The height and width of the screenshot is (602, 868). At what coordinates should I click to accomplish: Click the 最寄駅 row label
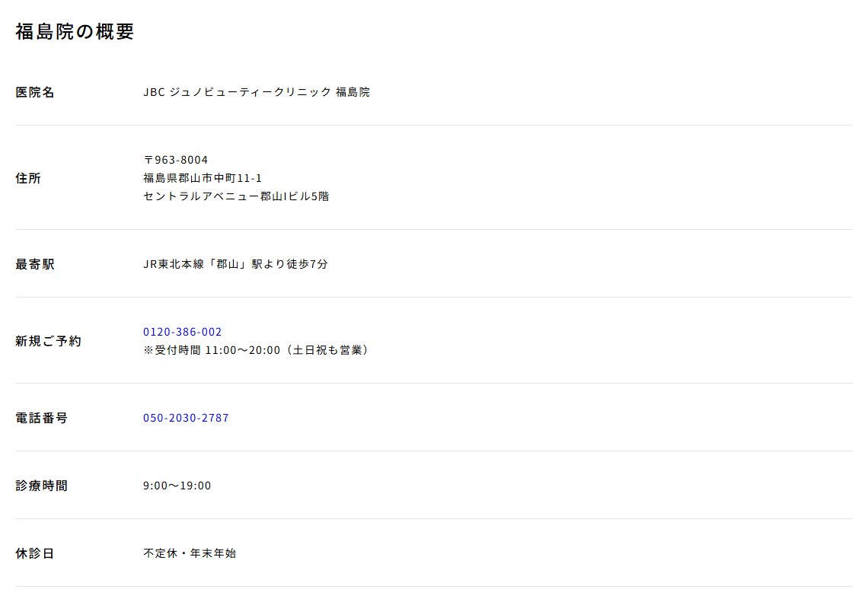(35, 265)
